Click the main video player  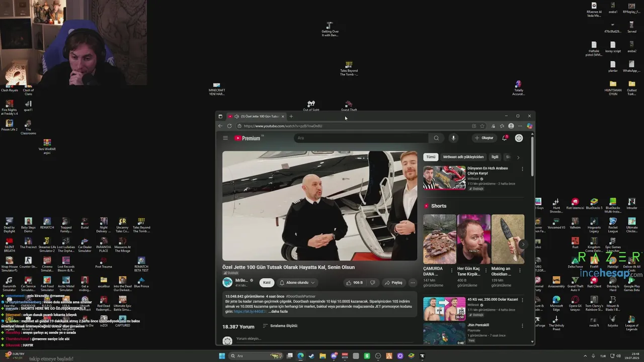pyautogui.click(x=319, y=206)
